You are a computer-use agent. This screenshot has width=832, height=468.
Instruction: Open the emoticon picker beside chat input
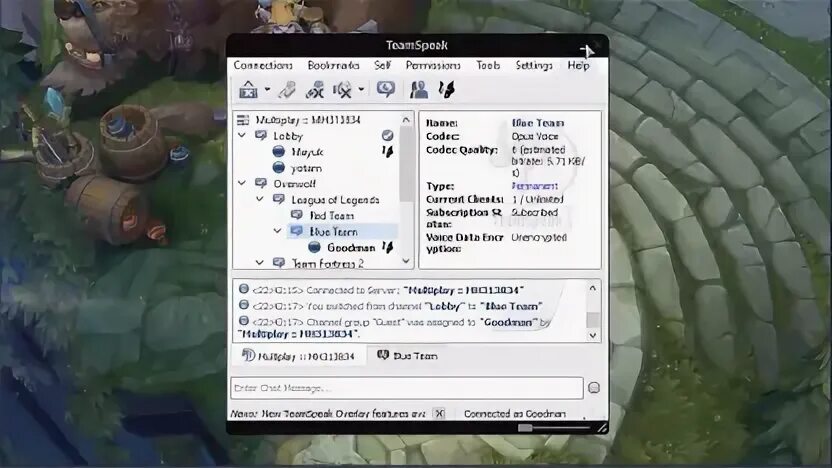click(594, 388)
